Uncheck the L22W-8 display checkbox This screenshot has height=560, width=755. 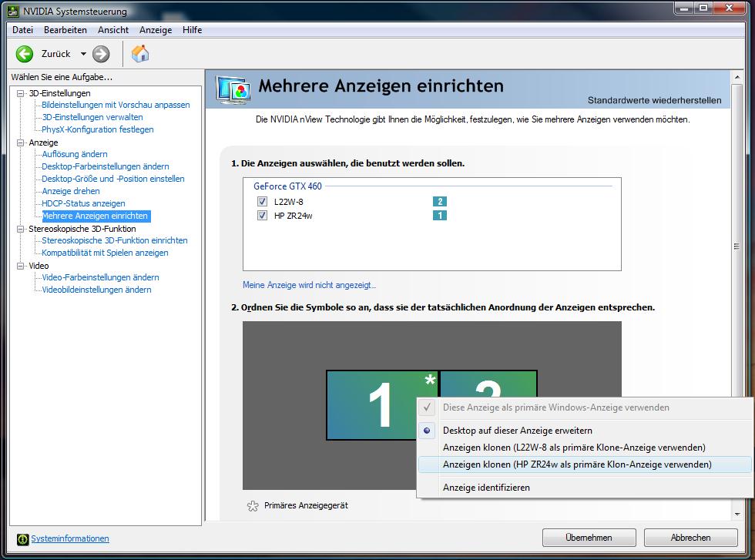point(262,201)
